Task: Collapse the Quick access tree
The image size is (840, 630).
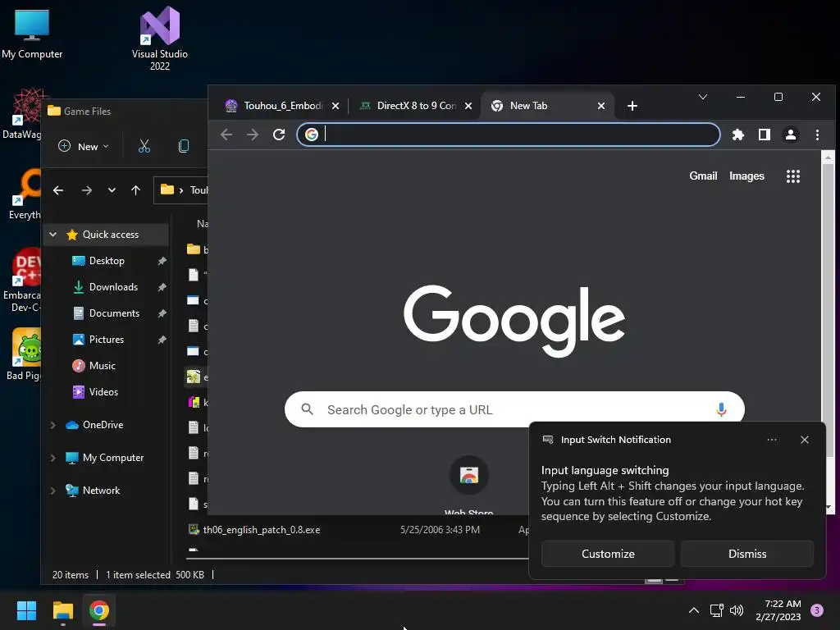Action: pyautogui.click(x=53, y=235)
